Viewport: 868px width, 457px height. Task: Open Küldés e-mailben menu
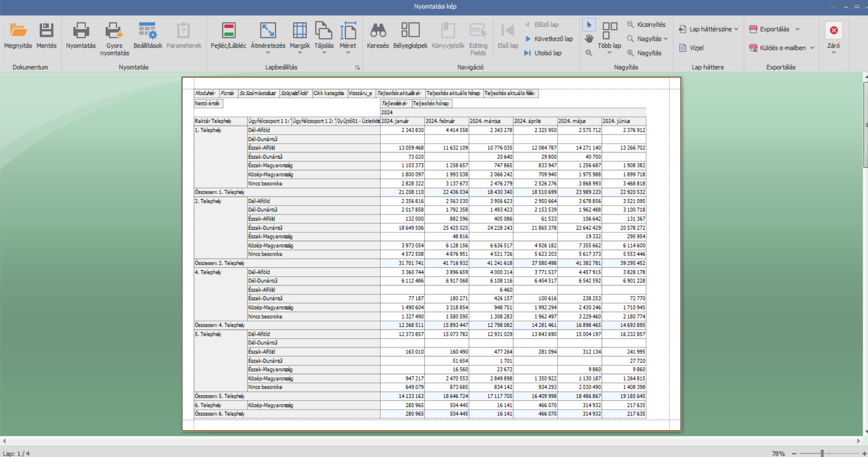(x=812, y=48)
